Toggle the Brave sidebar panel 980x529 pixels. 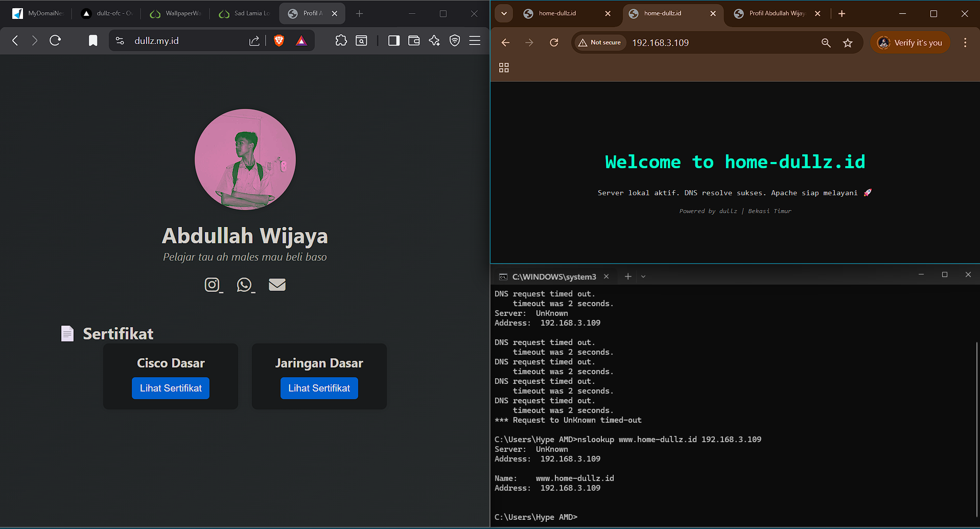[393, 41]
